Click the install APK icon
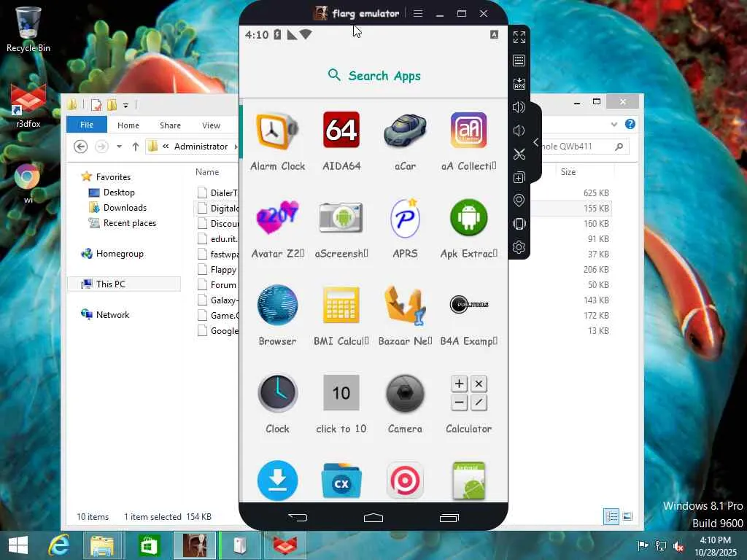This screenshot has width=747, height=560. point(519,84)
